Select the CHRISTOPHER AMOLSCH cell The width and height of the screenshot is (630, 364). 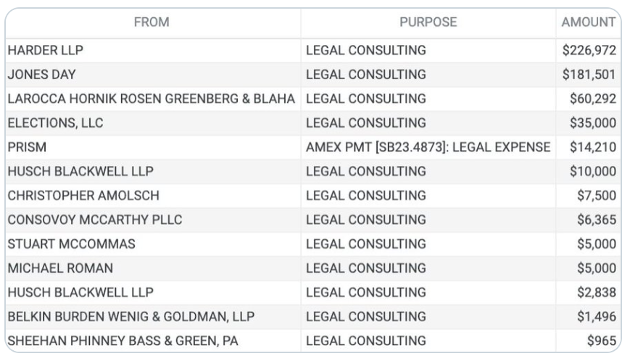[83, 196]
